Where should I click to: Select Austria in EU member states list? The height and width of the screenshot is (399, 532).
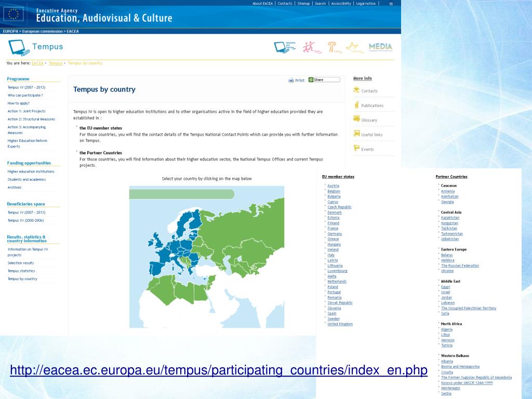coord(333,186)
